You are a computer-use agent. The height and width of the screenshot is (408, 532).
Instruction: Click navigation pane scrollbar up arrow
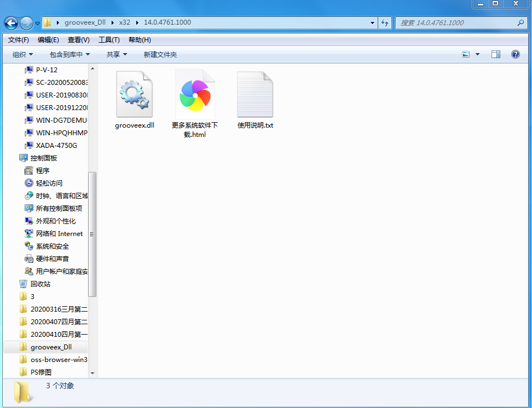click(92, 68)
